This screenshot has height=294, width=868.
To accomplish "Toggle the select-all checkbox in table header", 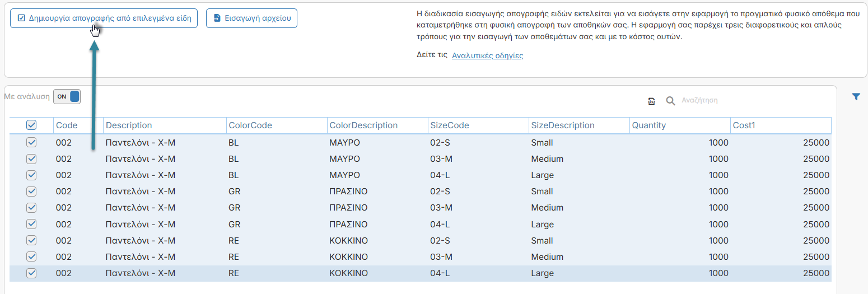I will coord(32,125).
